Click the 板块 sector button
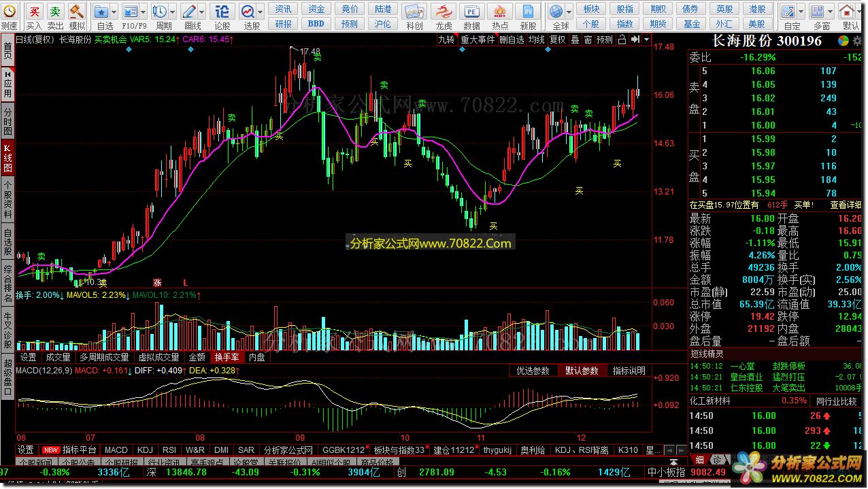Screen dimensions: 868x489 591,9
